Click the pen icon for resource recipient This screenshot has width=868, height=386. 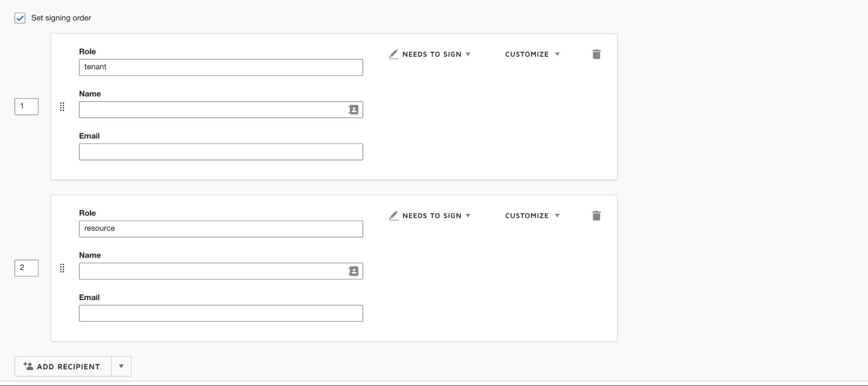click(393, 216)
